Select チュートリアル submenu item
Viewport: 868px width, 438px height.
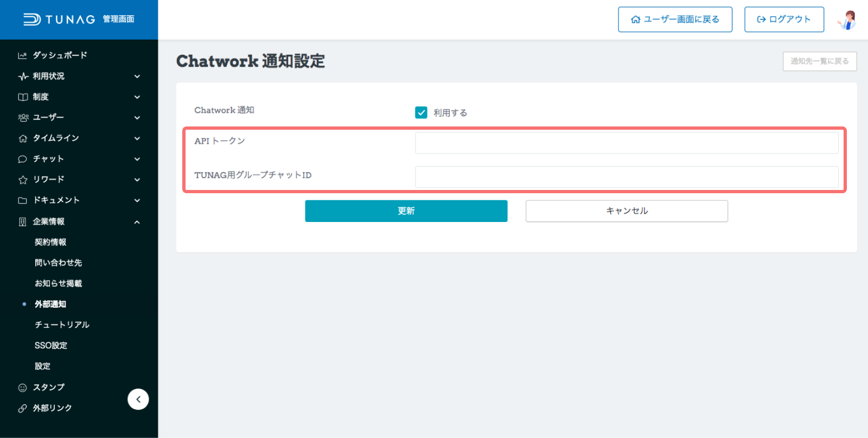tap(62, 325)
